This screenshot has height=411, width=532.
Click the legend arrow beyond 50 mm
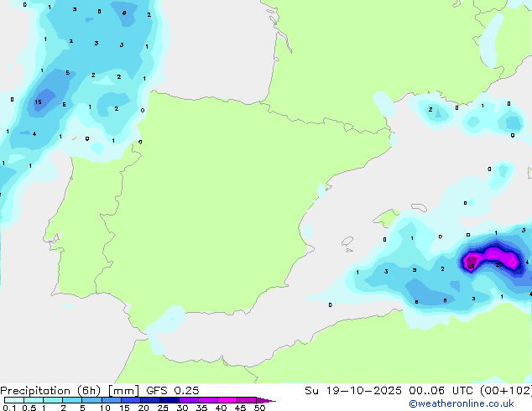pyautogui.click(x=266, y=400)
